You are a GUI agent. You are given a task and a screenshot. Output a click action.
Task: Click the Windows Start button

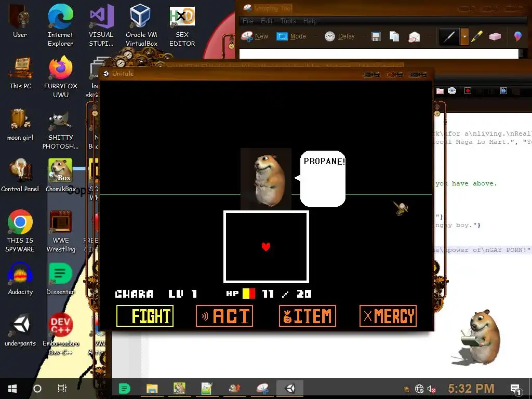(x=12, y=389)
